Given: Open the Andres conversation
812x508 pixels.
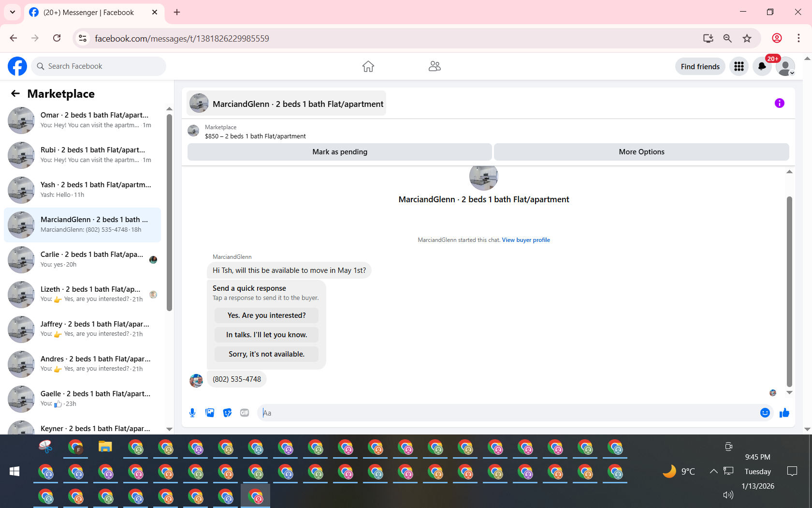Looking at the screenshot, I should click(82, 364).
